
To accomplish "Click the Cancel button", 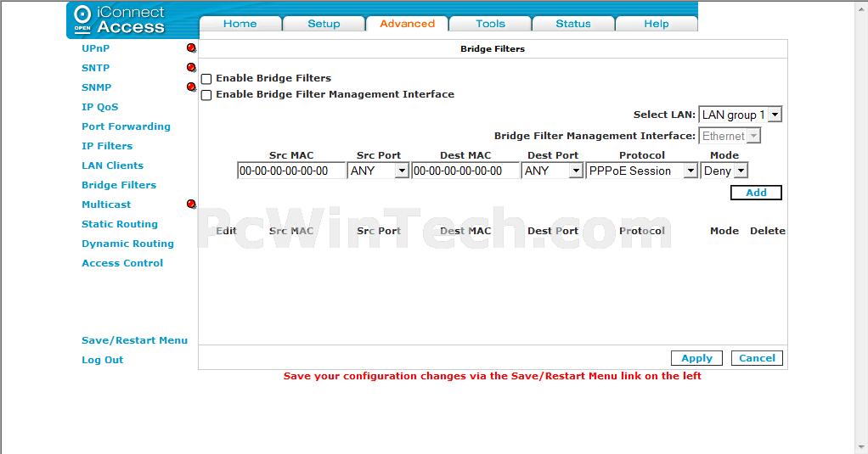I will pos(758,358).
